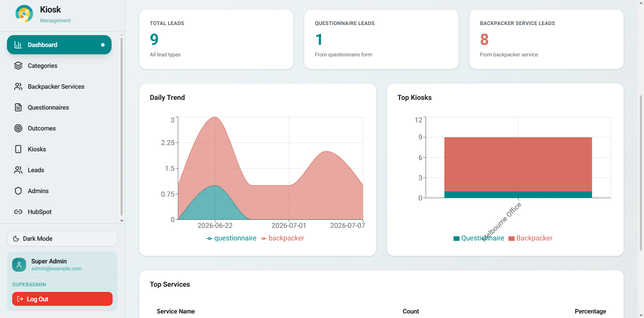Toggle backpacker series in Daily Trend legend
Viewport: 644px width, 318px height.
(x=282, y=238)
